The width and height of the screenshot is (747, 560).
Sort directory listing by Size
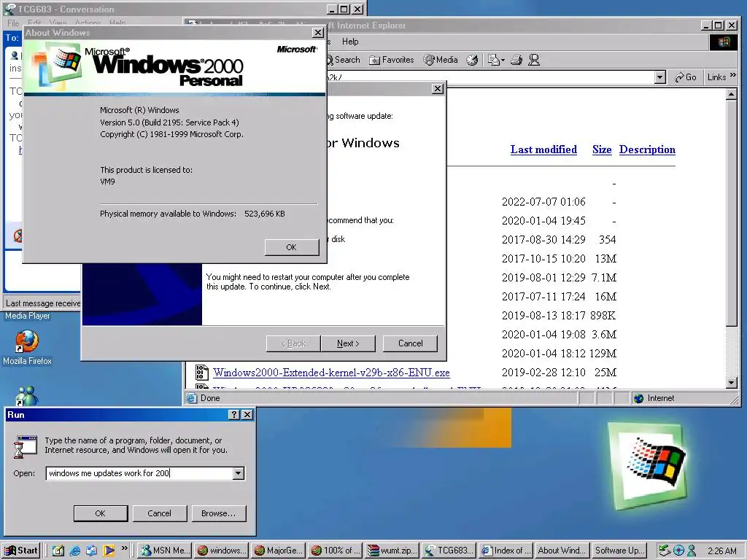(x=602, y=149)
